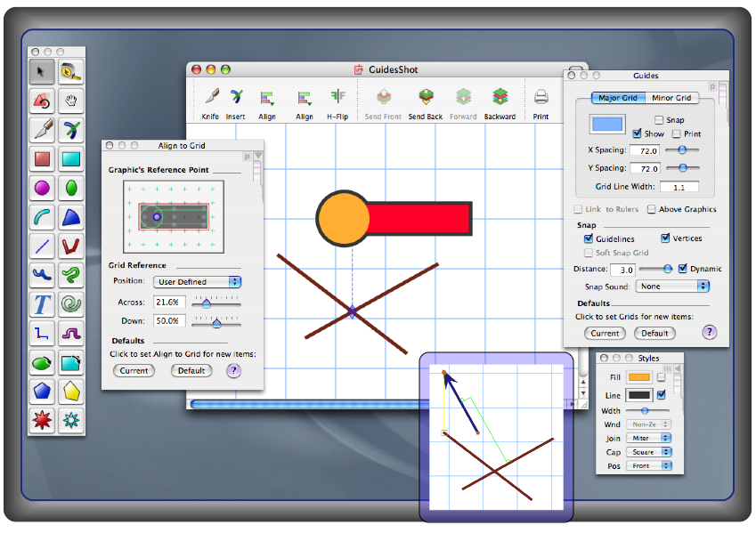The width and height of the screenshot is (756, 533).
Task: Click Current button in Align to Grid
Action: pos(134,370)
